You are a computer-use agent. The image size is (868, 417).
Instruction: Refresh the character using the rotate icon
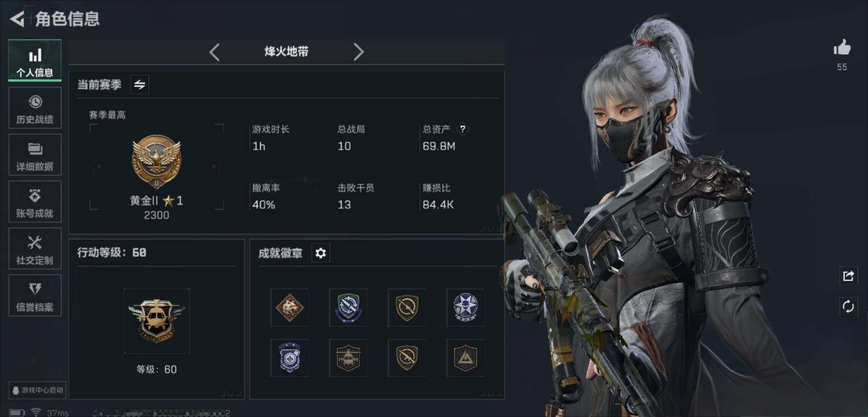[x=848, y=307]
